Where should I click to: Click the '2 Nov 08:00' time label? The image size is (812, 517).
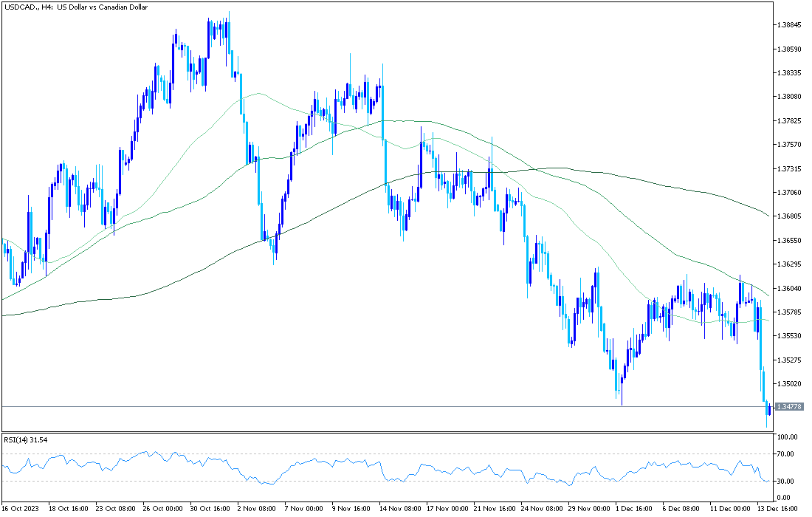point(258,509)
